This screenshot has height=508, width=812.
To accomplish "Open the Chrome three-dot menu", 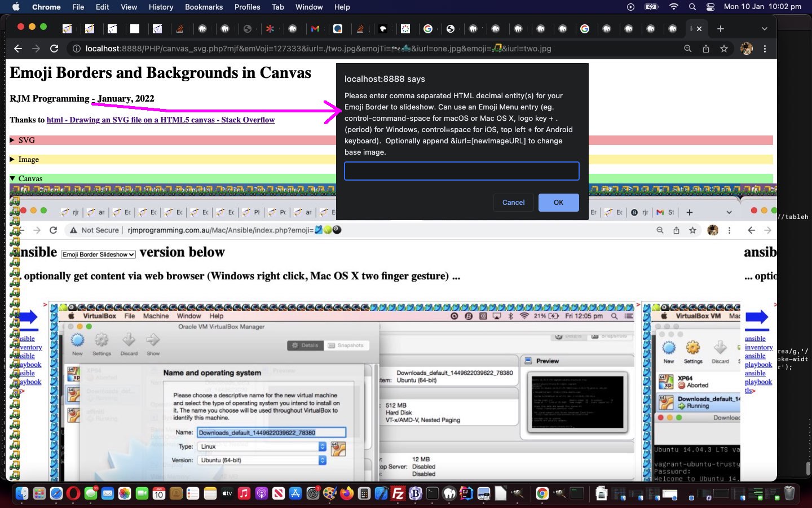I will pyautogui.click(x=765, y=49).
